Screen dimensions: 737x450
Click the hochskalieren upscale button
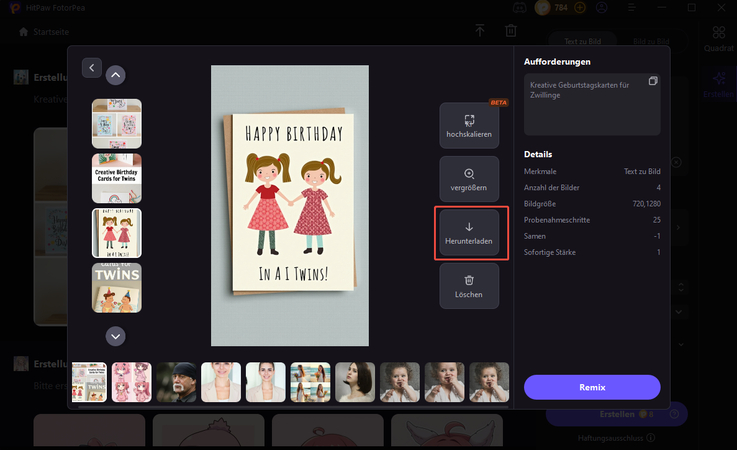(x=469, y=126)
